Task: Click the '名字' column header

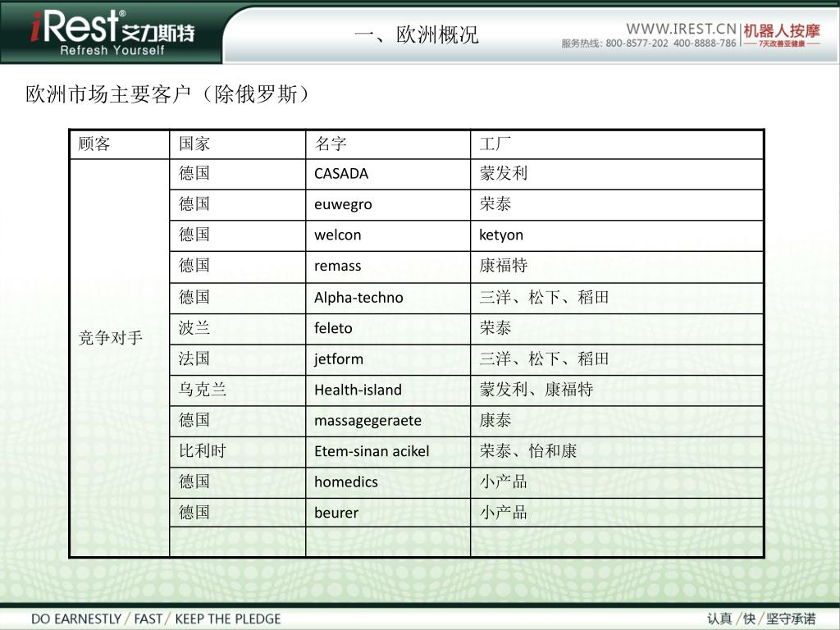Action: click(x=388, y=144)
